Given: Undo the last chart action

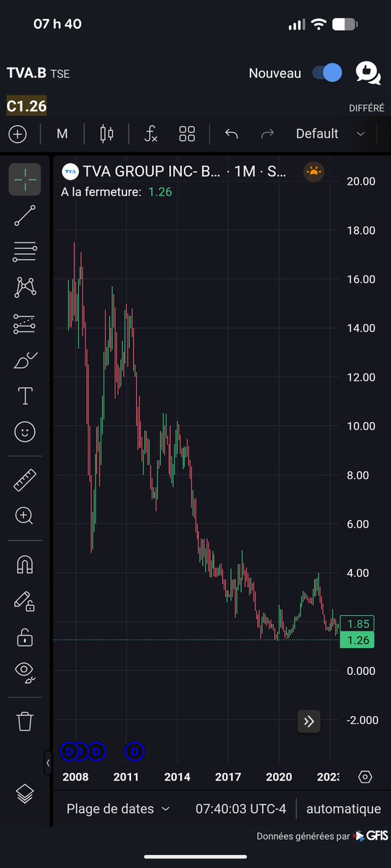Looking at the screenshot, I should 232,134.
